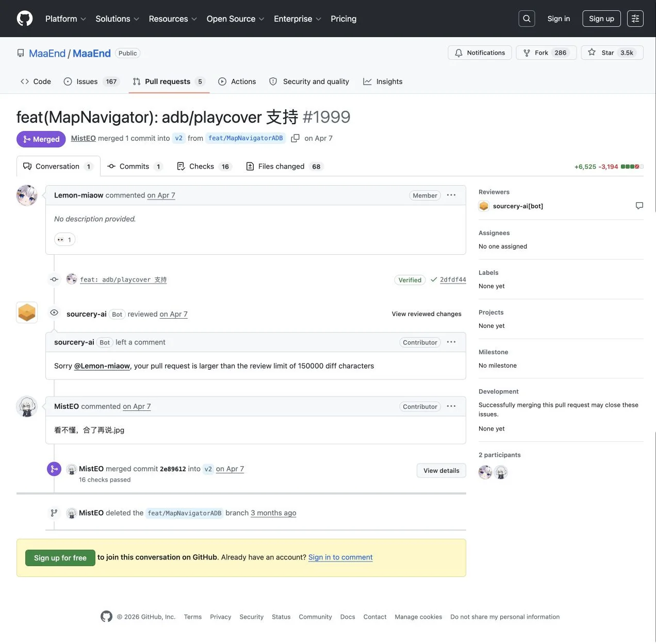Click Manage cookies in the footer
This screenshot has height=644, width=656.
tap(418, 617)
